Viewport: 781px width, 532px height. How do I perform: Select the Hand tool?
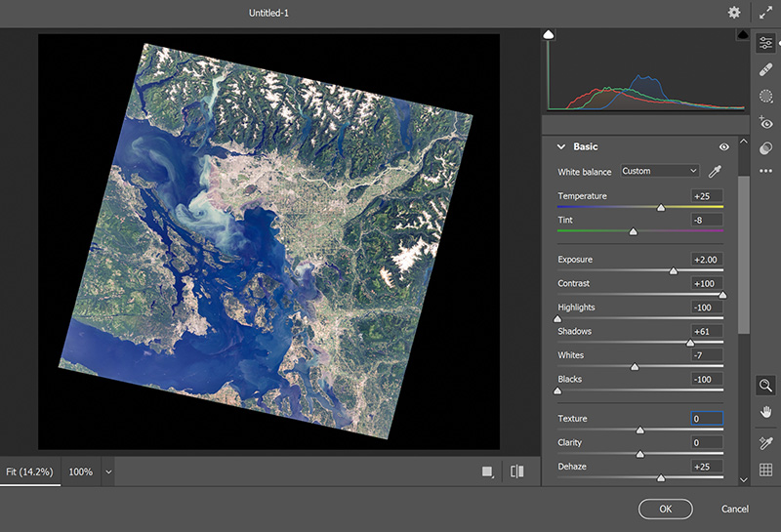click(x=766, y=412)
